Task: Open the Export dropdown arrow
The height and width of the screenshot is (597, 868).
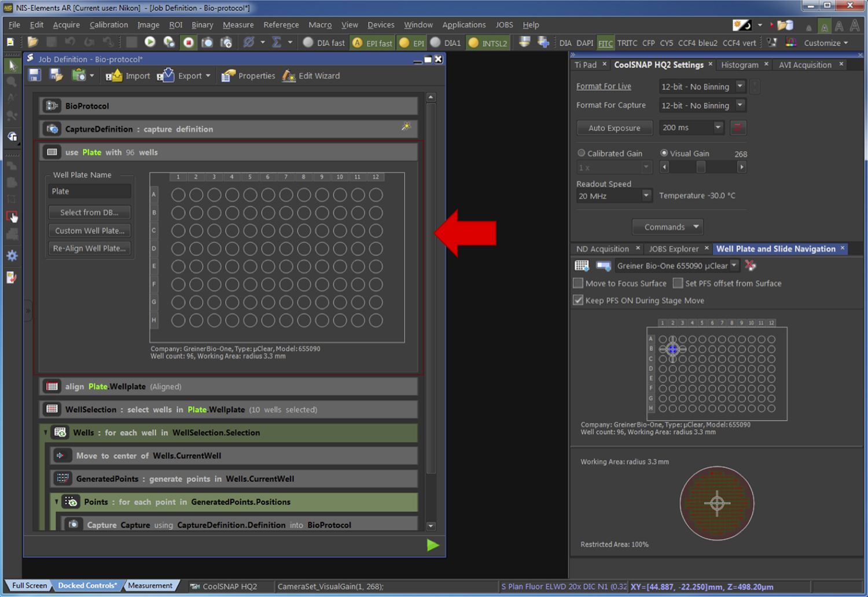Action: coord(208,76)
